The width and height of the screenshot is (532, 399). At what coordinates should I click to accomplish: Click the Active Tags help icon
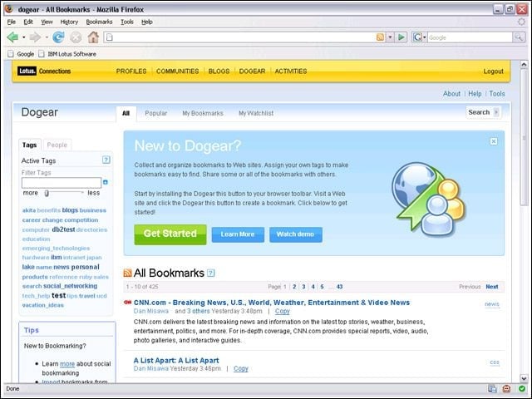(x=106, y=160)
